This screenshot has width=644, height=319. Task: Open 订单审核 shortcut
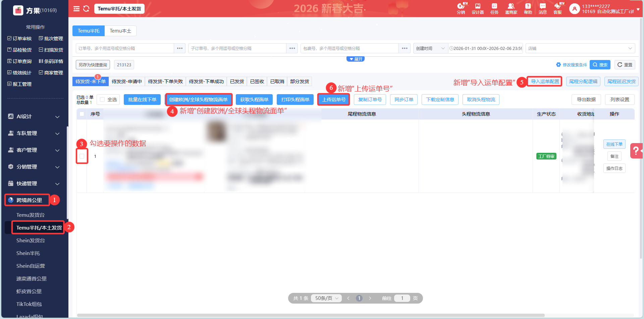pos(19,39)
